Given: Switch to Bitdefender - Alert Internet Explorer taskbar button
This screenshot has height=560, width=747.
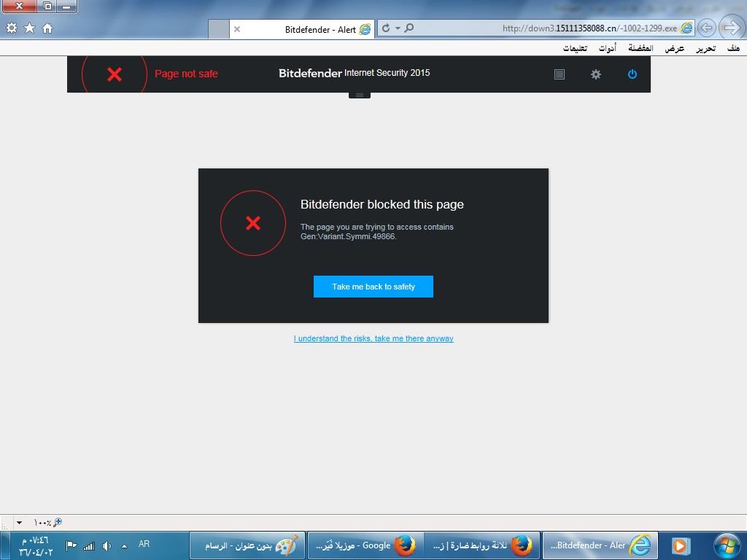Looking at the screenshot, I should [x=600, y=545].
